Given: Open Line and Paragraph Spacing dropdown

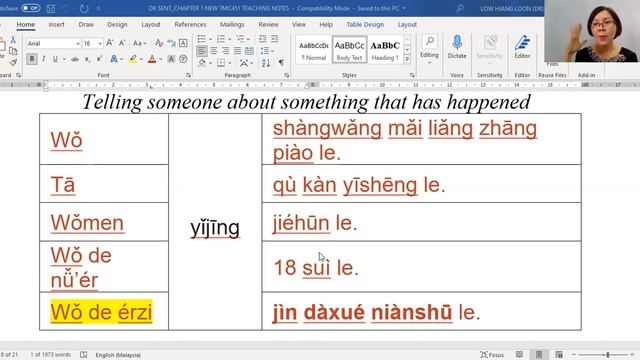Looking at the screenshot, I should coord(266,51).
